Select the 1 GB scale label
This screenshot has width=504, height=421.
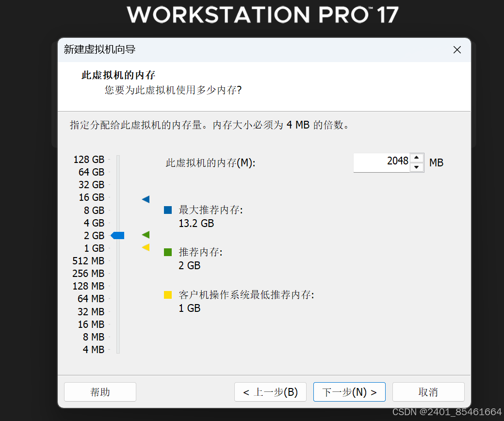tap(94, 248)
